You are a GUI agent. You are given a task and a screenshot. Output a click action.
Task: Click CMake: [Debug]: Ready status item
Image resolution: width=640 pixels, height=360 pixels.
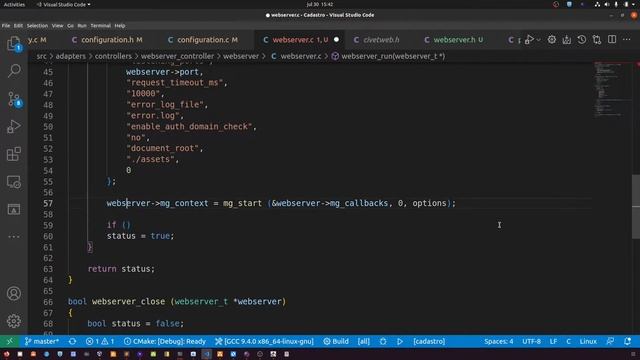coord(165,341)
